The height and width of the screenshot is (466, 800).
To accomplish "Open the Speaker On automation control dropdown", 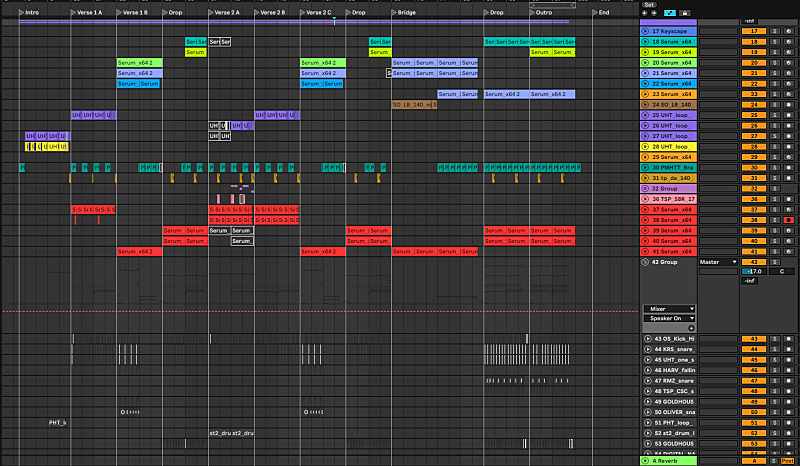I will click(668, 319).
